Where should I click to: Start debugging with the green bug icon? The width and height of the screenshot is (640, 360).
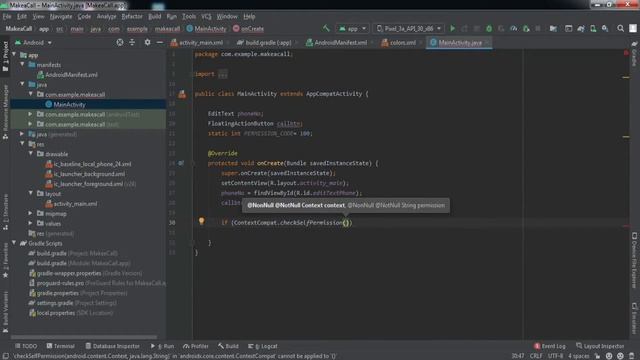click(x=489, y=29)
